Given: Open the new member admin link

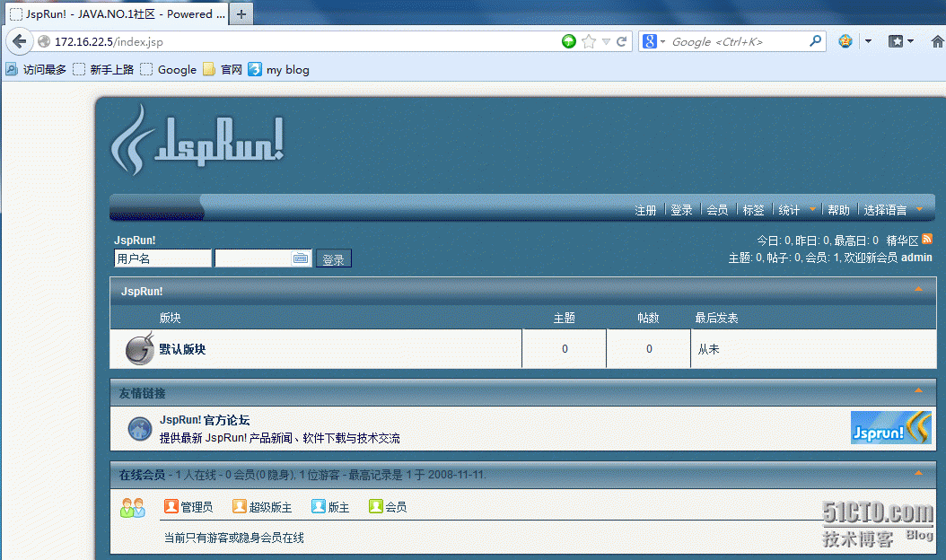Looking at the screenshot, I should (x=916, y=257).
